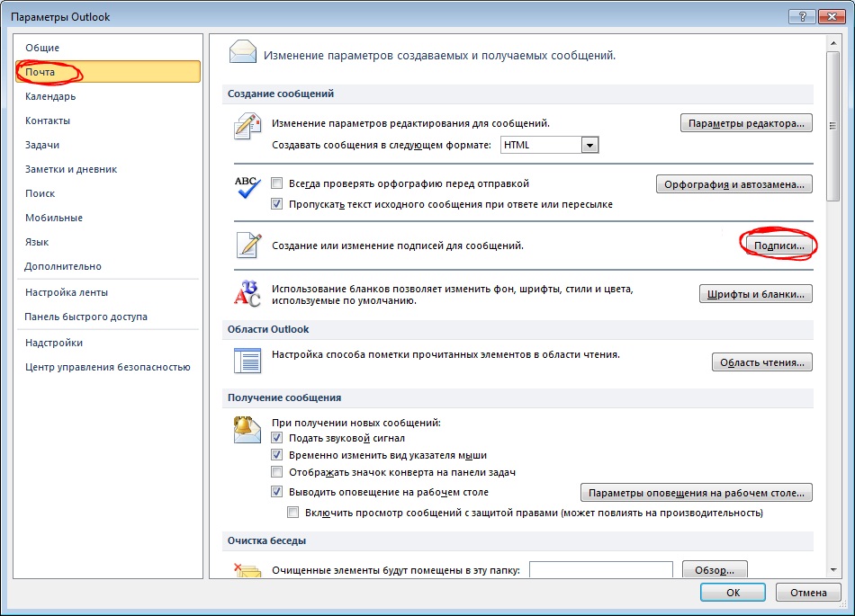Click the bell and envelope message arrival icon
This screenshot has width=855, height=616.
[247, 430]
